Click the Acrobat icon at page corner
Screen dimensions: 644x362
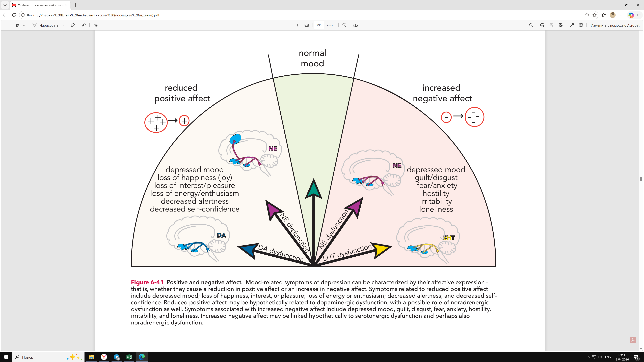point(633,340)
